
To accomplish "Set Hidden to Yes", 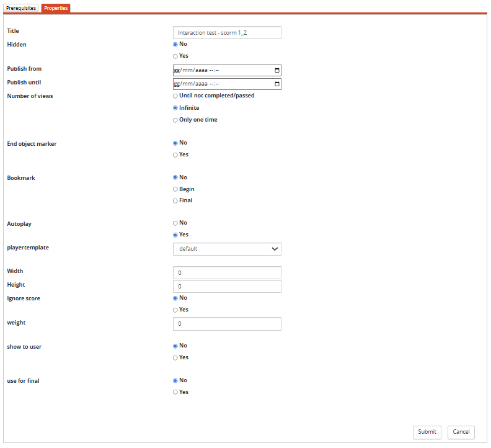I will click(x=175, y=56).
